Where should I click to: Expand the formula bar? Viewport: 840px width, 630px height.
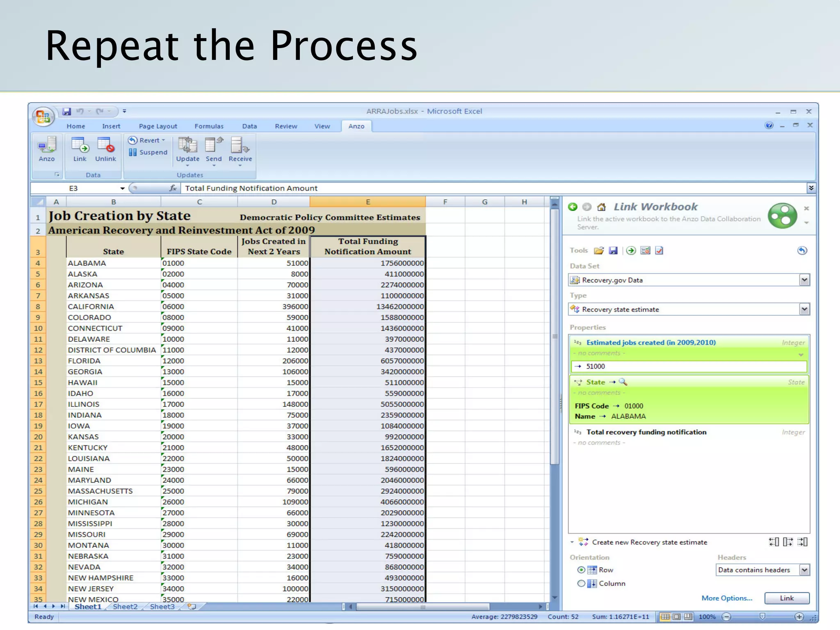pyautogui.click(x=811, y=188)
